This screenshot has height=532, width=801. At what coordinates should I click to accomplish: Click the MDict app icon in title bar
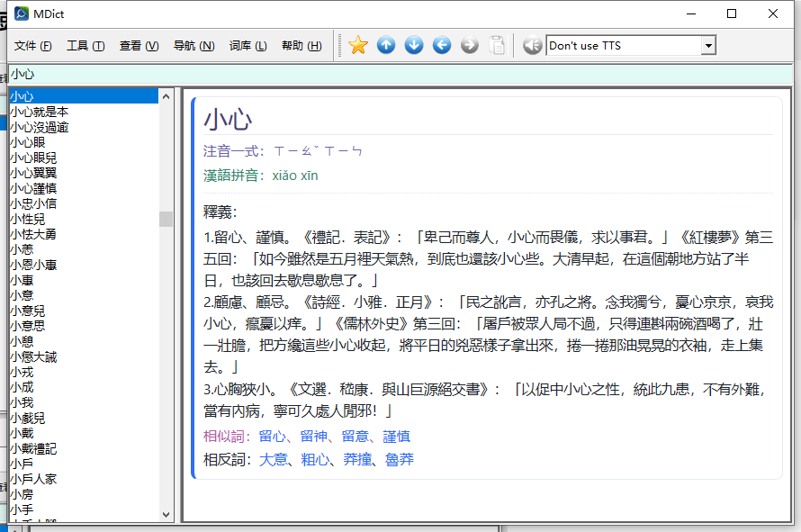click(x=22, y=14)
